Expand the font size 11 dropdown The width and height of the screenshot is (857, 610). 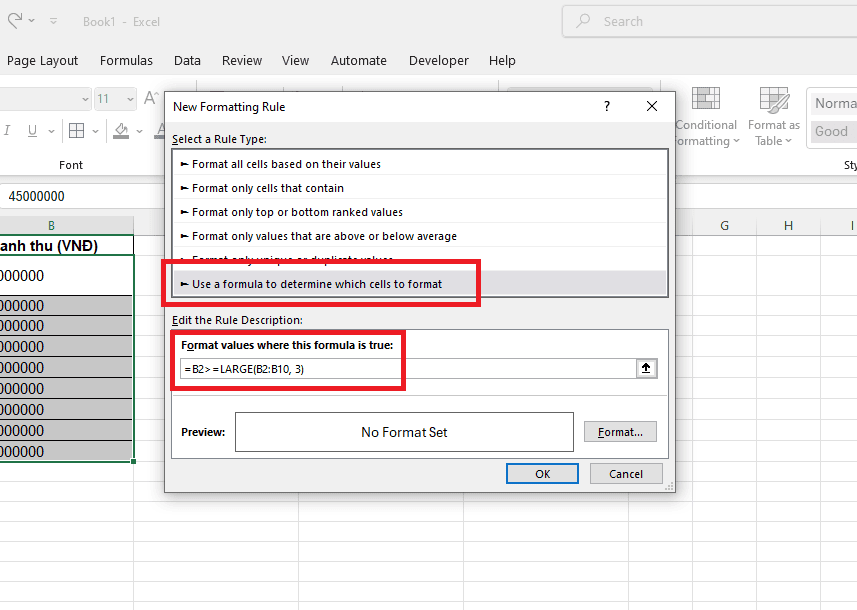(130, 99)
